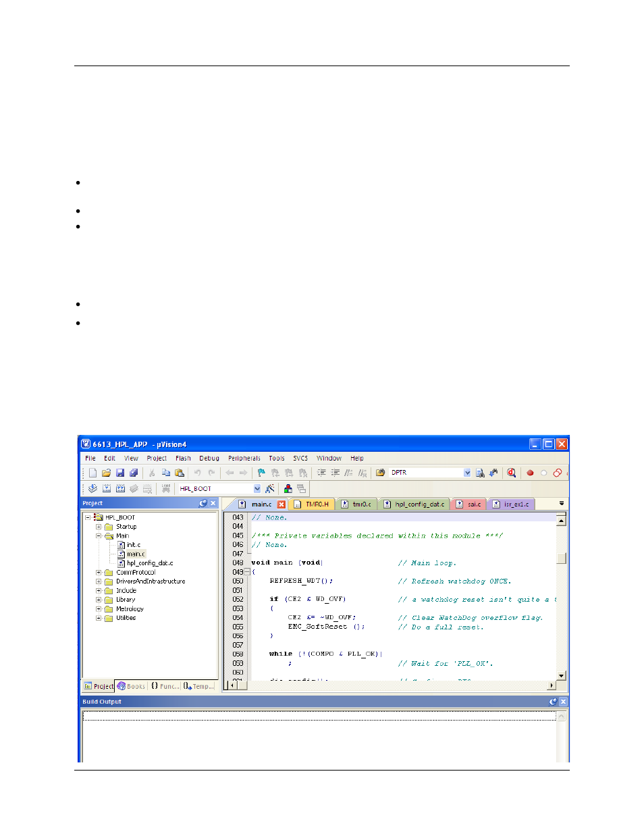The height and width of the screenshot is (834, 644).
Task: Open the SVCS menu
Action: (300, 458)
